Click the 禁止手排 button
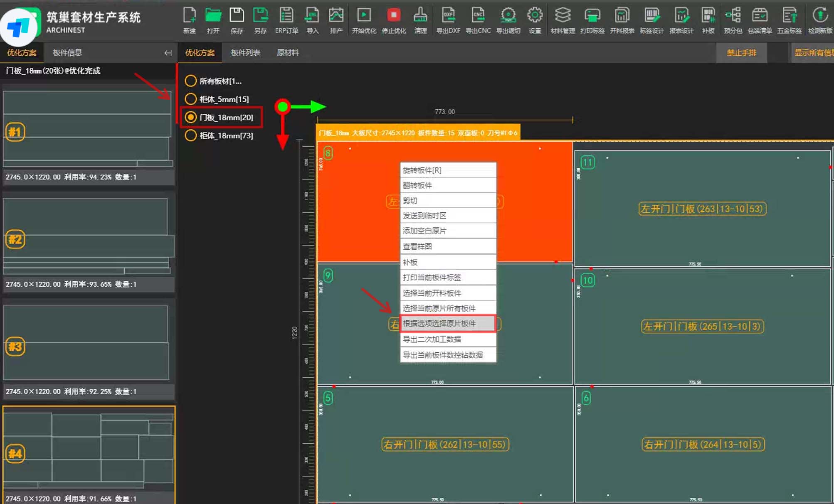Screen dimensions: 834x504 [x=741, y=53]
